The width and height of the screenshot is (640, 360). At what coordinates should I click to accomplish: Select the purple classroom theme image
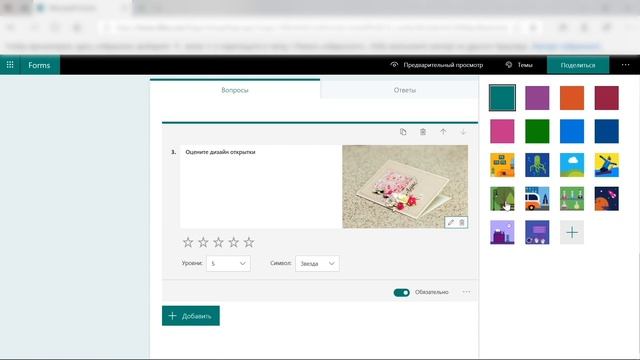tap(537, 232)
